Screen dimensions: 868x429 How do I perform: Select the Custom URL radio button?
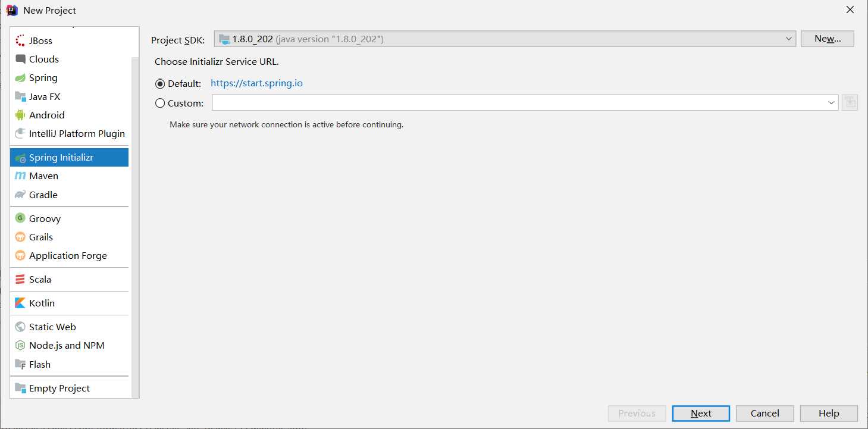click(x=159, y=103)
